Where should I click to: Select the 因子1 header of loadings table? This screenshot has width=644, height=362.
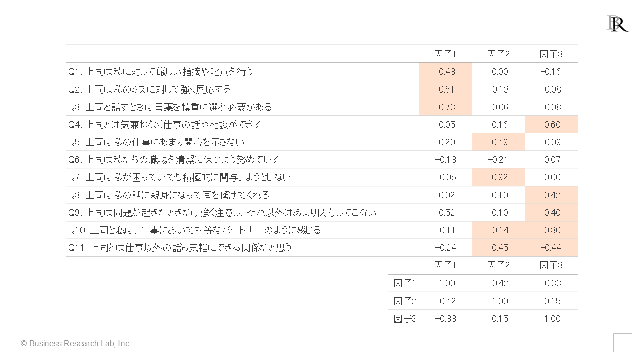coord(445,54)
